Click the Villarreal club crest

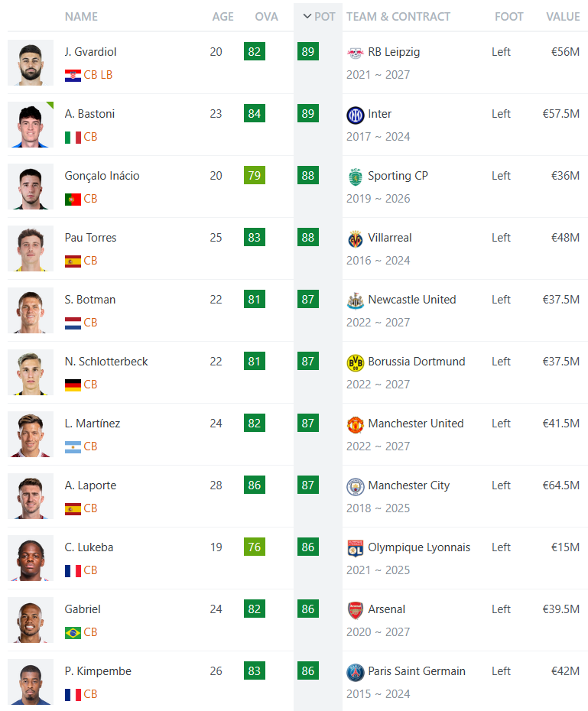pyautogui.click(x=355, y=239)
